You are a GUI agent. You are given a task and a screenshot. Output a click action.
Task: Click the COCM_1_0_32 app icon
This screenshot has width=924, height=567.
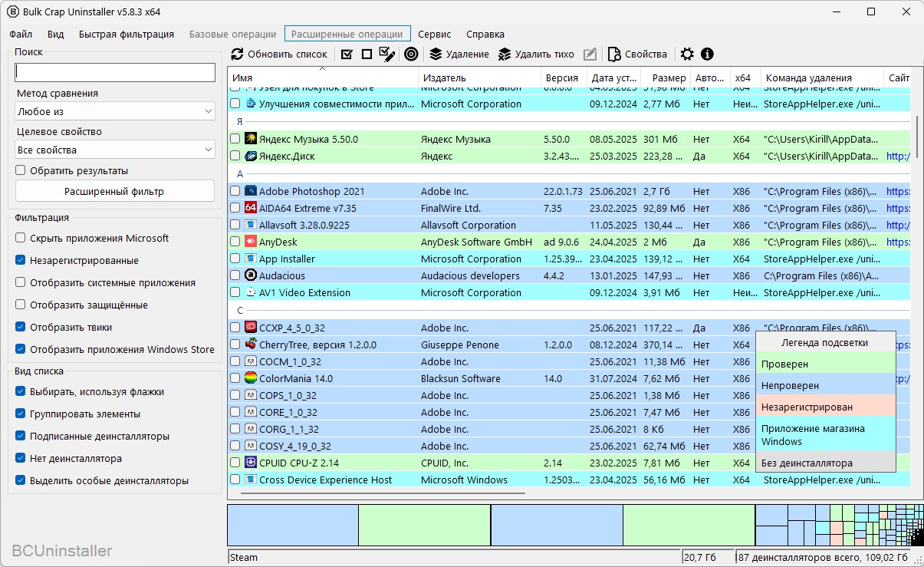tap(250, 361)
